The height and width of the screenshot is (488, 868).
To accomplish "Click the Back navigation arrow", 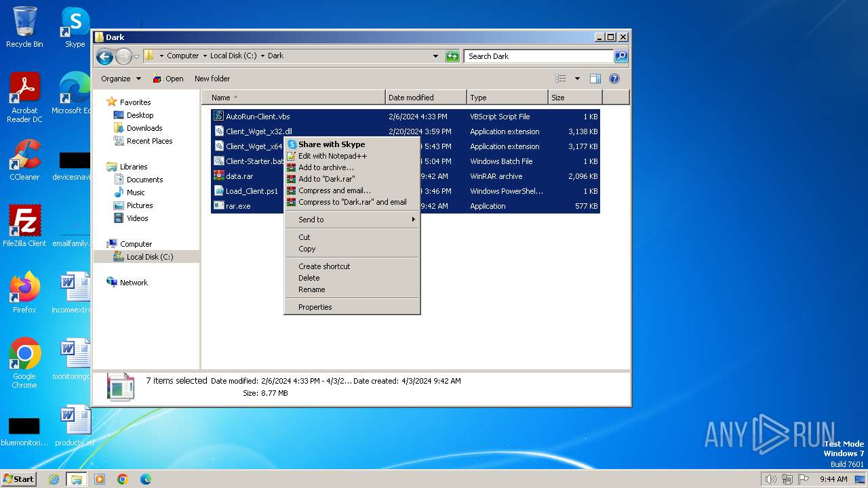I will [x=104, y=56].
